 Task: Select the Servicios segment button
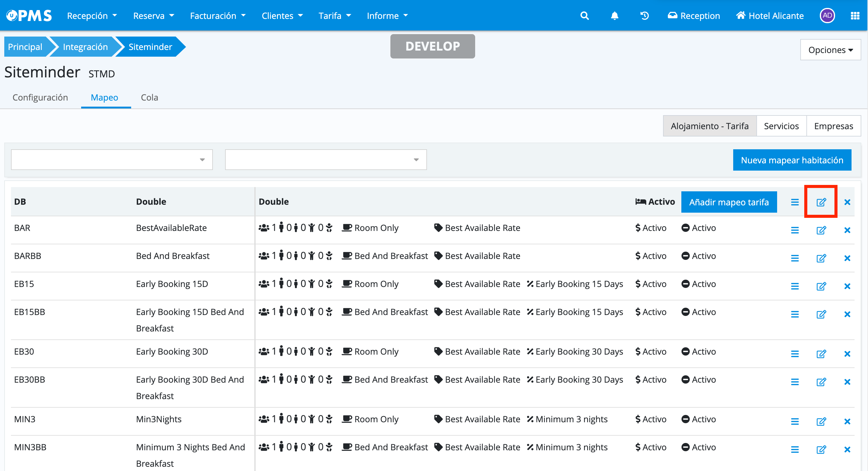click(x=781, y=126)
